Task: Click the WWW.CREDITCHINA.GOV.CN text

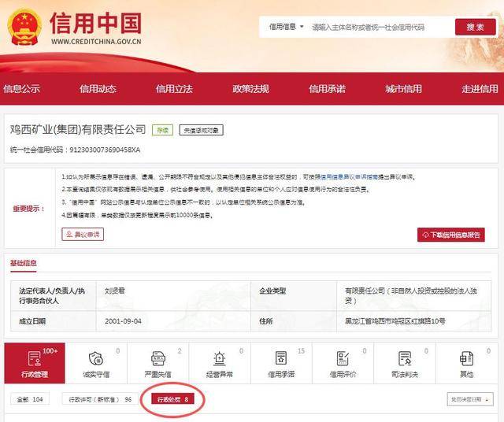Action: coord(96,42)
